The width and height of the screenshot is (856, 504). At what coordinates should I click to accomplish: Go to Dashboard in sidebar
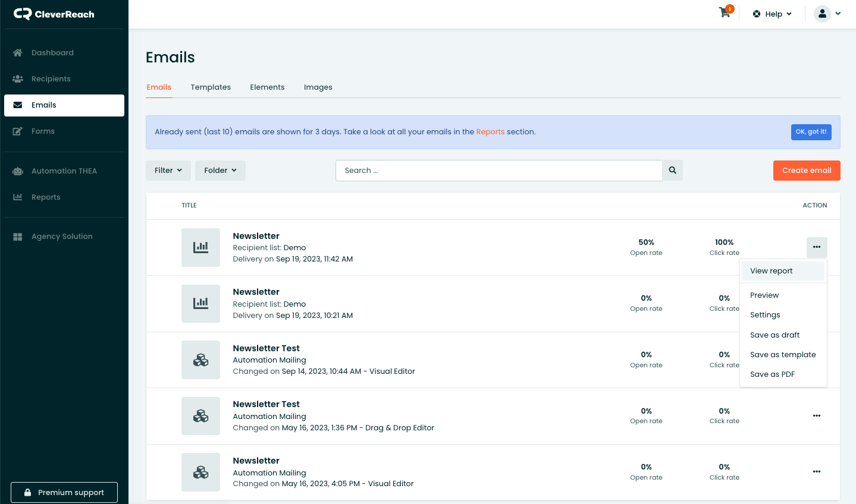(64, 53)
